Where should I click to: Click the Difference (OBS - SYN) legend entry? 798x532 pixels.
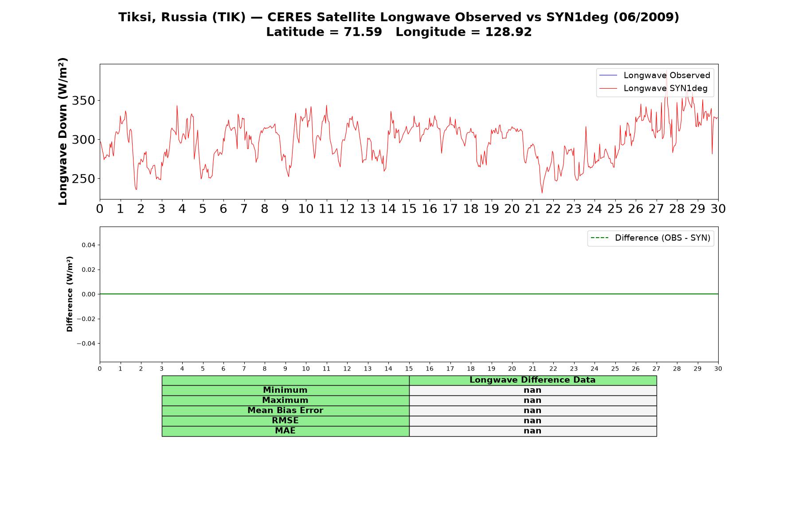(650, 238)
